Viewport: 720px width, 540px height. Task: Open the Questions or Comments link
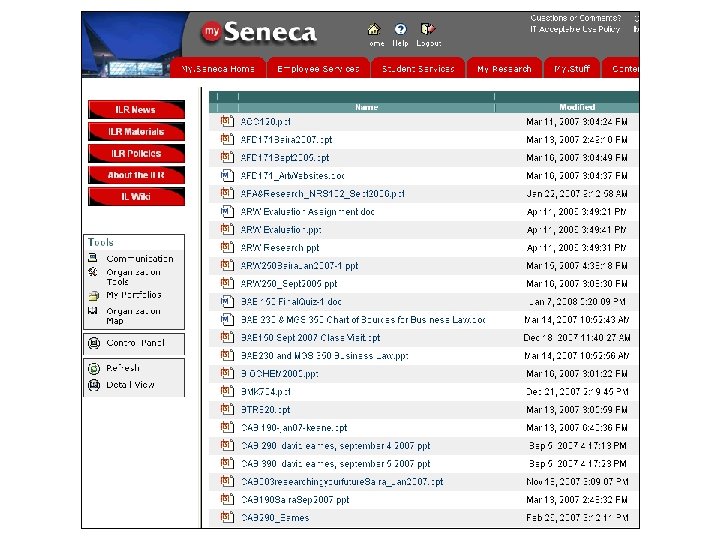coord(576,18)
